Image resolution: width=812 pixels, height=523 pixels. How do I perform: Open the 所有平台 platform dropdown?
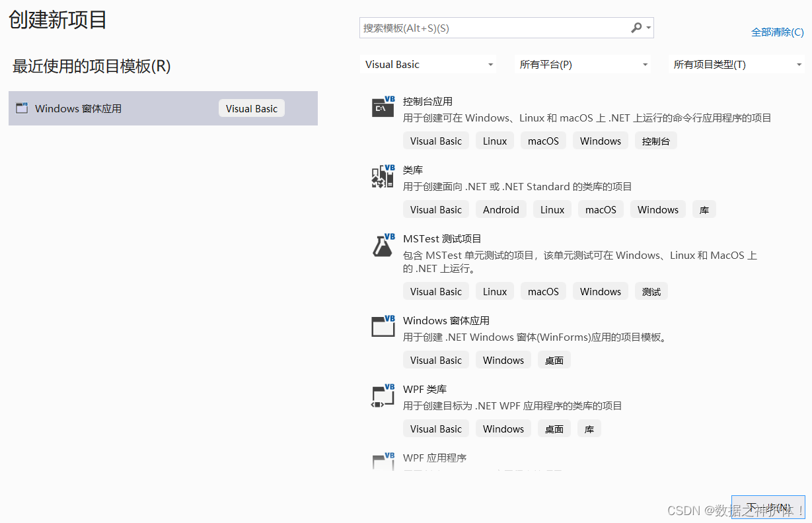point(583,65)
